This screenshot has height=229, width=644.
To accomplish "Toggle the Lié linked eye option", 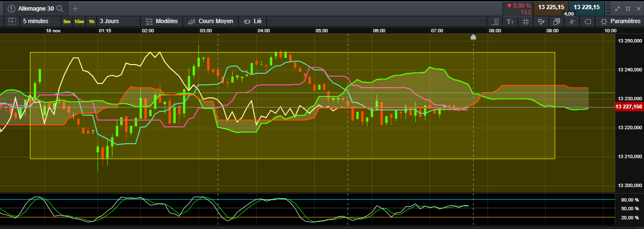I will point(253,21).
